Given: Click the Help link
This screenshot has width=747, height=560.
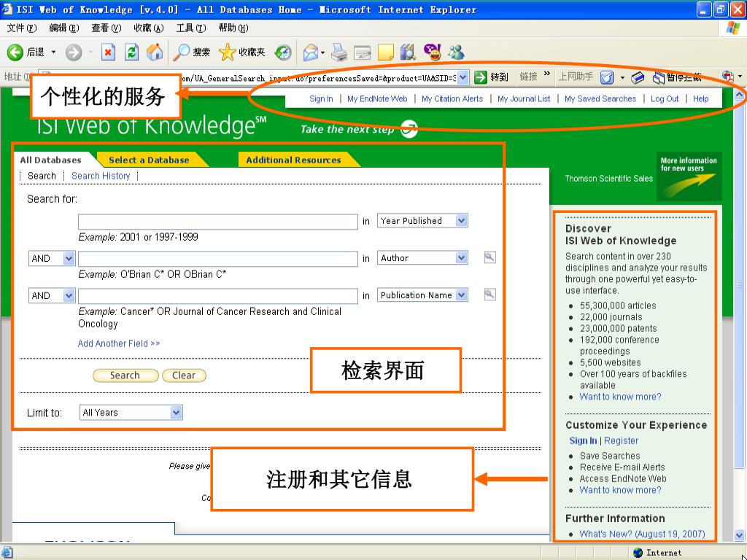Looking at the screenshot, I should (701, 98).
